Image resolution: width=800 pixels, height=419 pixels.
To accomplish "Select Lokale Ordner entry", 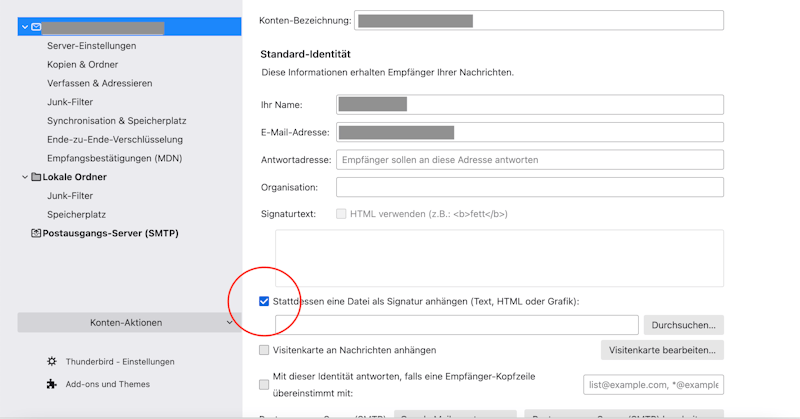I will click(x=74, y=177).
